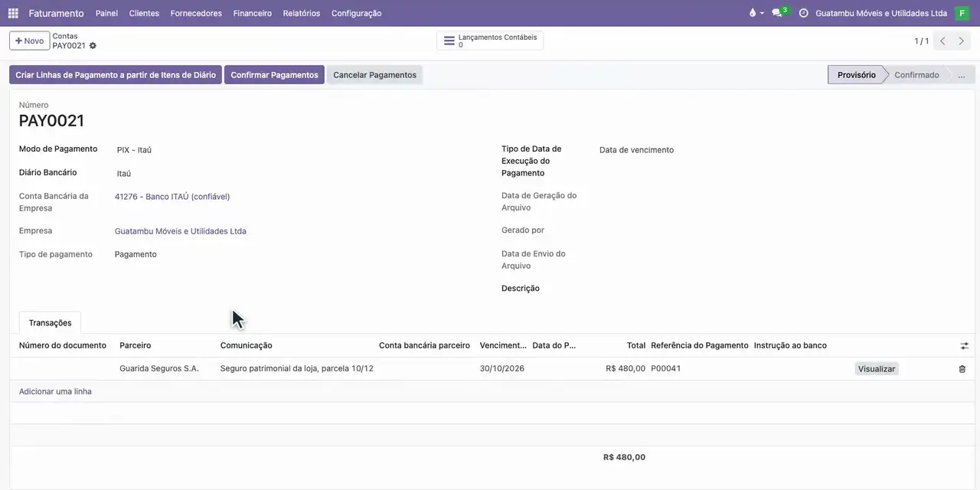Delete the Guarida Seguros line trash icon
Screen dimensions: 980x490
tap(962, 369)
